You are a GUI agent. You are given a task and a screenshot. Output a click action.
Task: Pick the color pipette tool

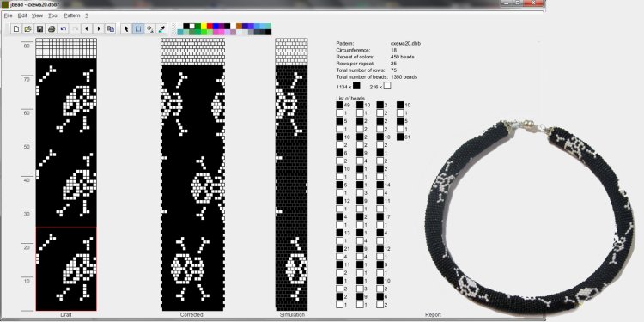(161, 28)
